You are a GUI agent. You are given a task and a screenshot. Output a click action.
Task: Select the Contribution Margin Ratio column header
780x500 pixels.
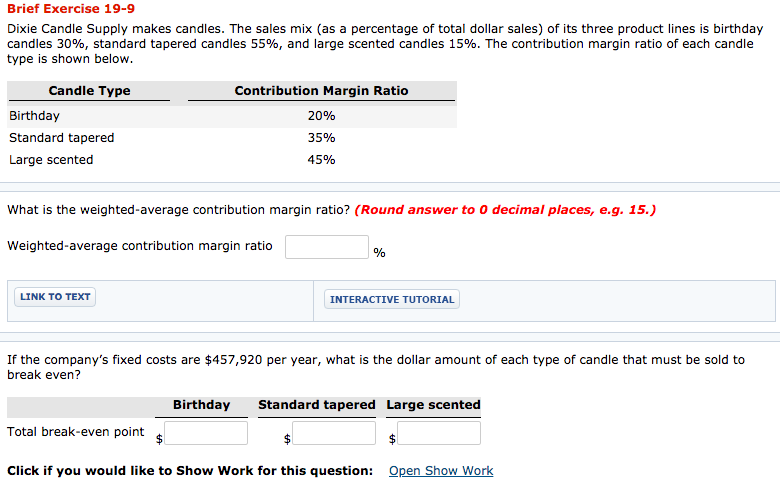[x=321, y=91]
